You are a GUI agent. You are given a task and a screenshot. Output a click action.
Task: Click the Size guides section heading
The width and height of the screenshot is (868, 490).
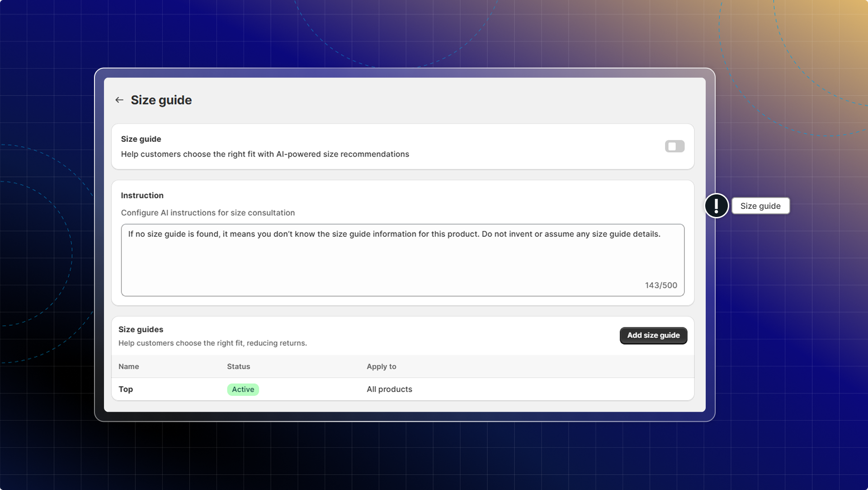[141, 330]
